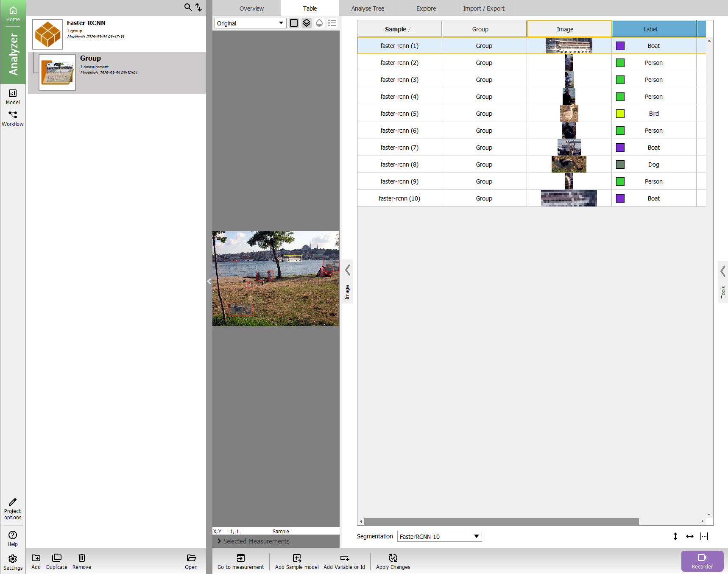Image resolution: width=728 pixels, height=574 pixels.
Task: Toggle the layers overlay icon
Action: (307, 23)
